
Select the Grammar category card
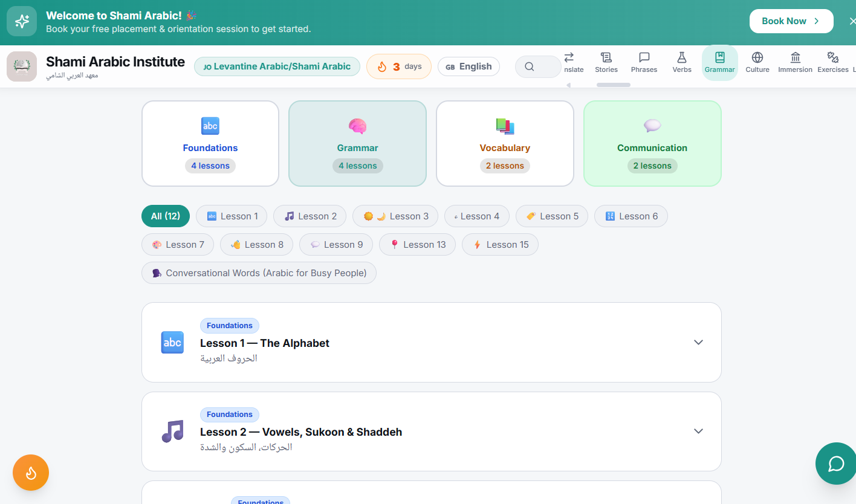(358, 143)
